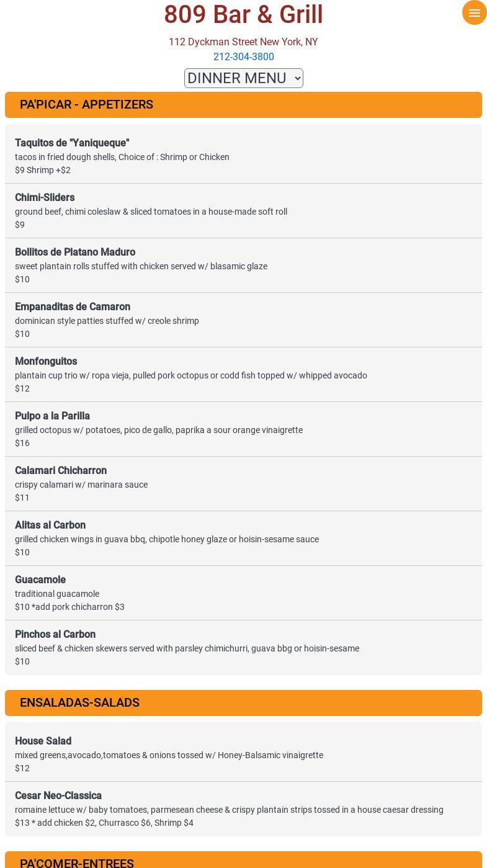Viewport: 487px width, 868px height.
Task: Call the 212-304-3800 phone link
Action: [243, 57]
